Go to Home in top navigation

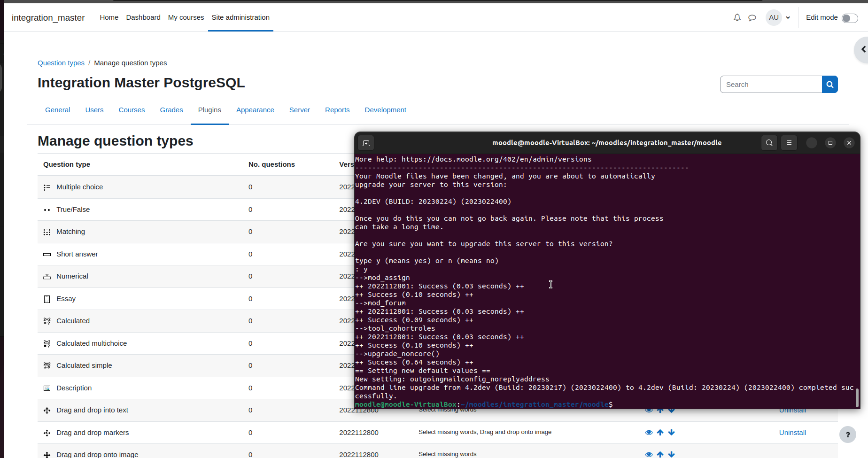pyautogui.click(x=109, y=17)
